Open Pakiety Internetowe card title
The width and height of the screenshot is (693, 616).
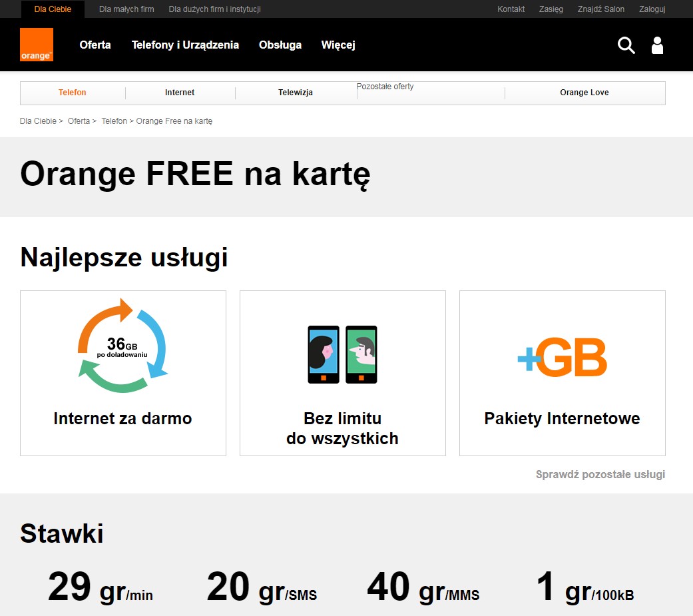pos(562,418)
